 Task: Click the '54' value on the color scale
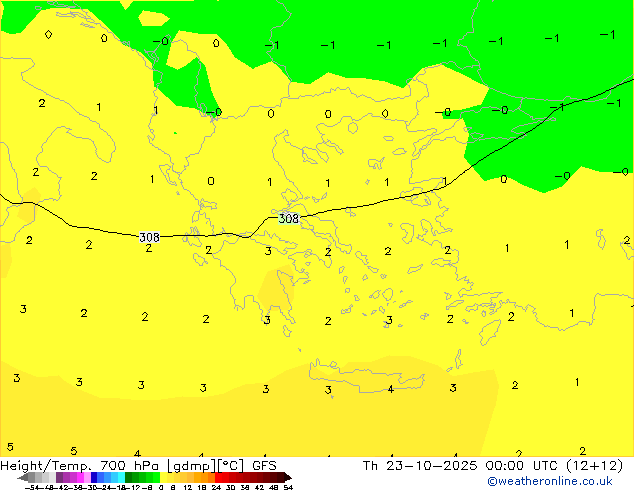point(288,487)
